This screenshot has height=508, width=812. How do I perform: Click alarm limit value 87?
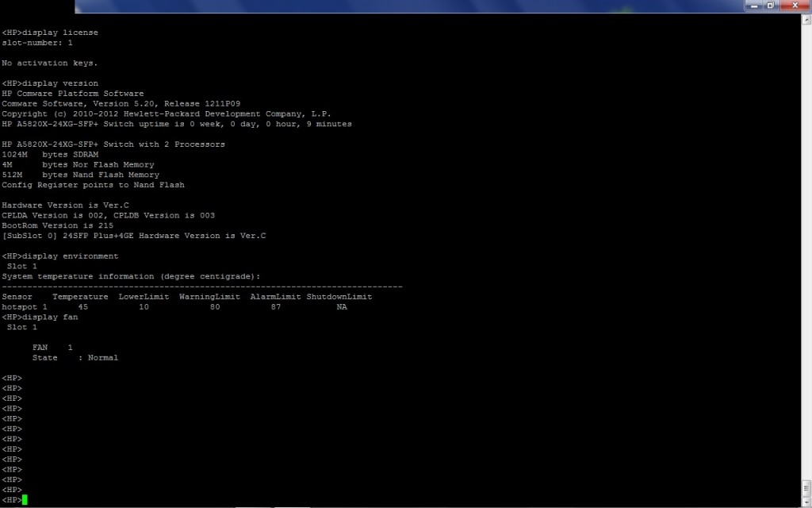pos(275,307)
